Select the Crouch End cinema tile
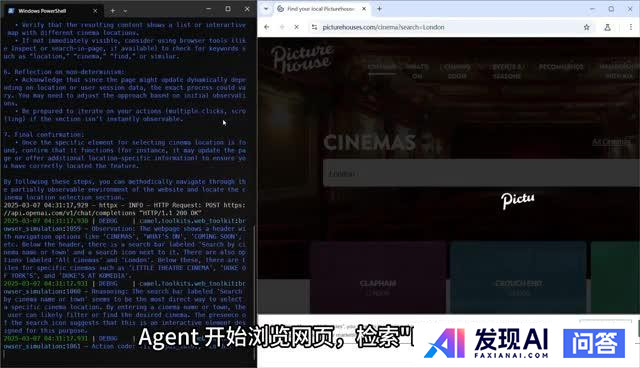This screenshot has width=640, height=368. tap(518, 277)
